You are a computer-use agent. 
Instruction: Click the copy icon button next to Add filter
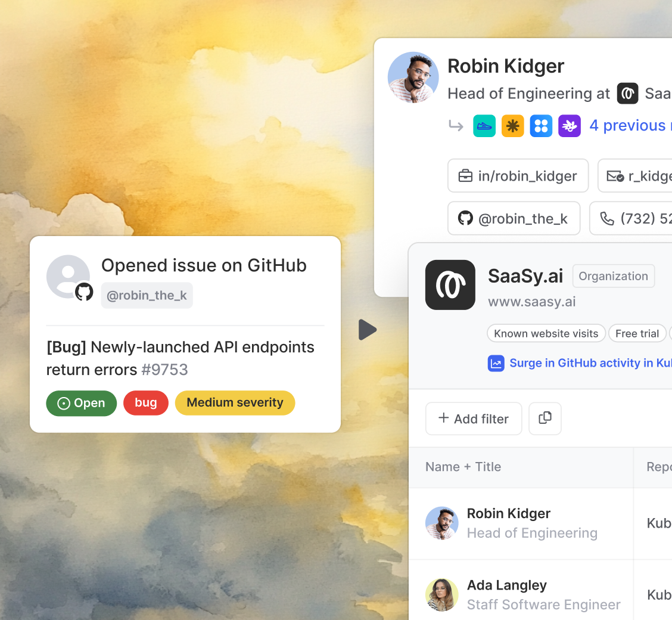click(x=545, y=418)
